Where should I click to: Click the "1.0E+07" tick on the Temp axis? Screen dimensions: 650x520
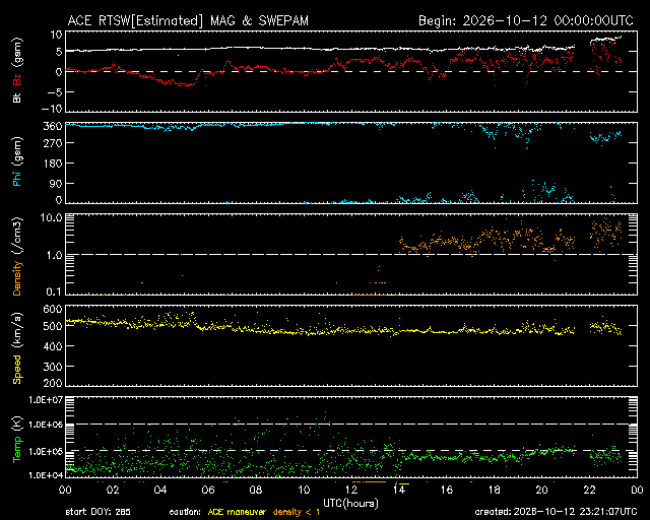46,400
